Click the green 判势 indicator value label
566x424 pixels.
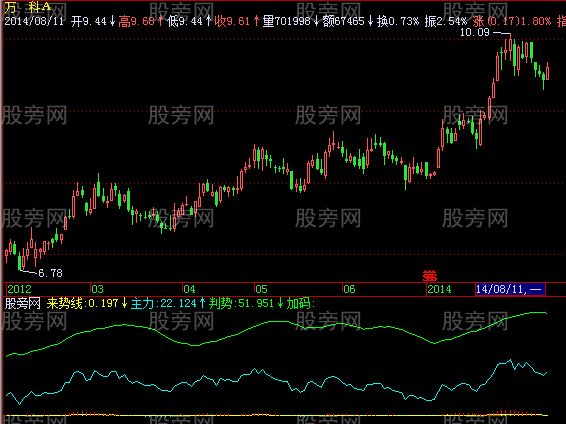(x=246, y=303)
